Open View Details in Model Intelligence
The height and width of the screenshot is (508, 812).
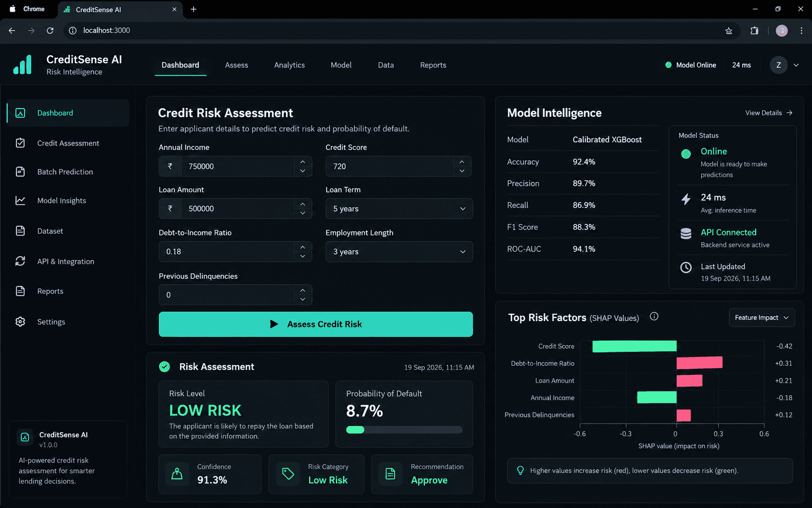[x=768, y=113]
